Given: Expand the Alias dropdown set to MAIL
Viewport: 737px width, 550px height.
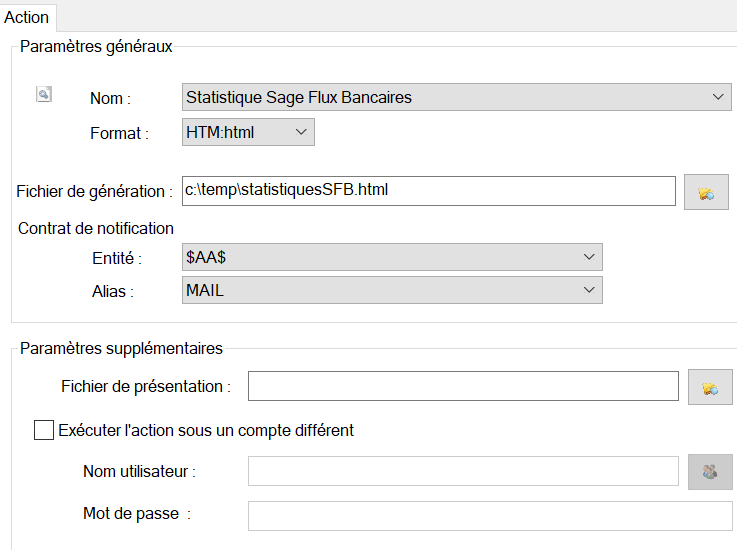Looking at the screenshot, I should [392, 290].
